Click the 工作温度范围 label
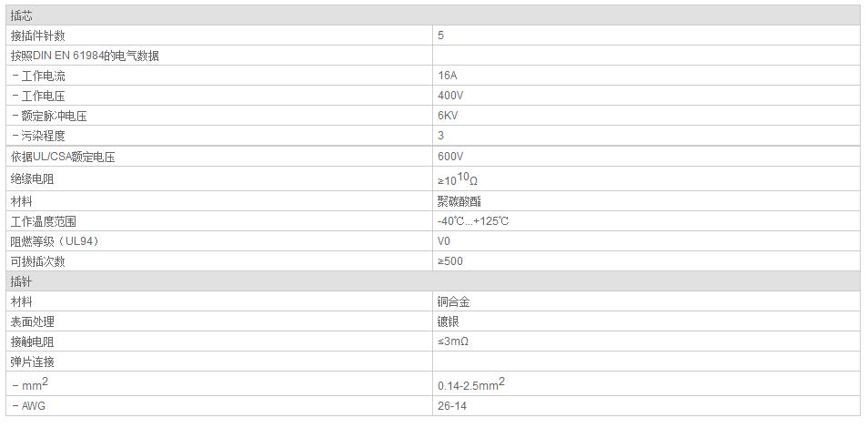868x428 pixels. (44, 221)
